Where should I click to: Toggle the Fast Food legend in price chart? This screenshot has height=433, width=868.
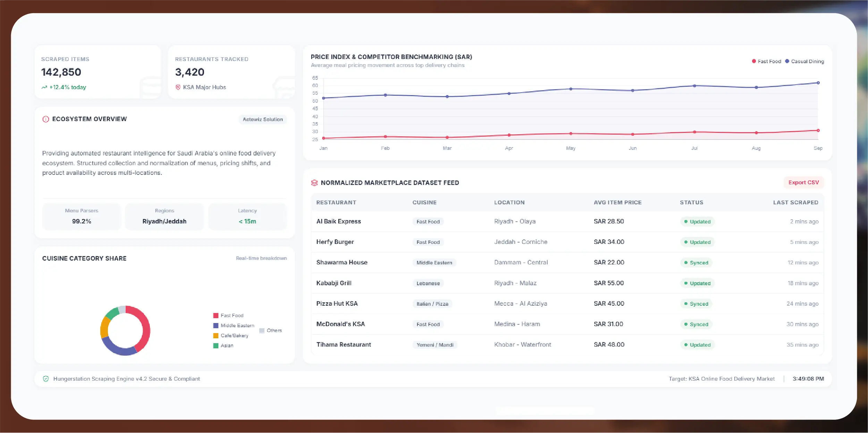pyautogui.click(x=766, y=61)
